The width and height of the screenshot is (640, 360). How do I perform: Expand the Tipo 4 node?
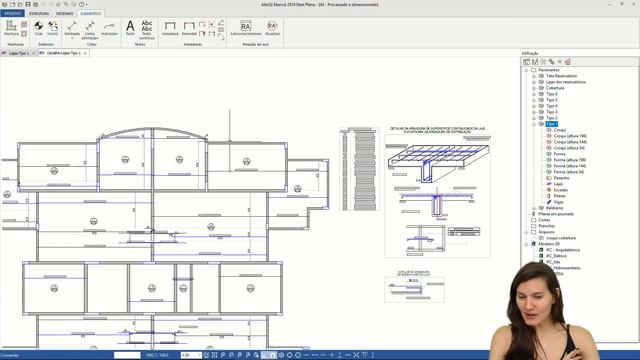coord(533,106)
